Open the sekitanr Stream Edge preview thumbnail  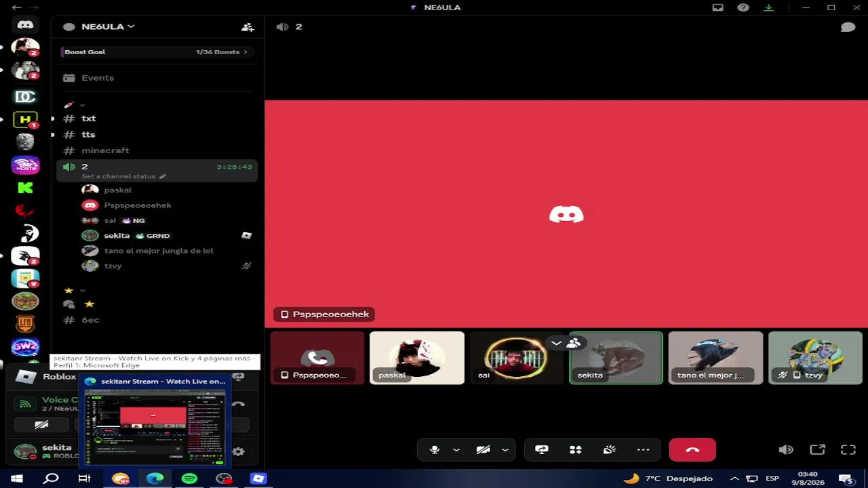tap(155, 422)
